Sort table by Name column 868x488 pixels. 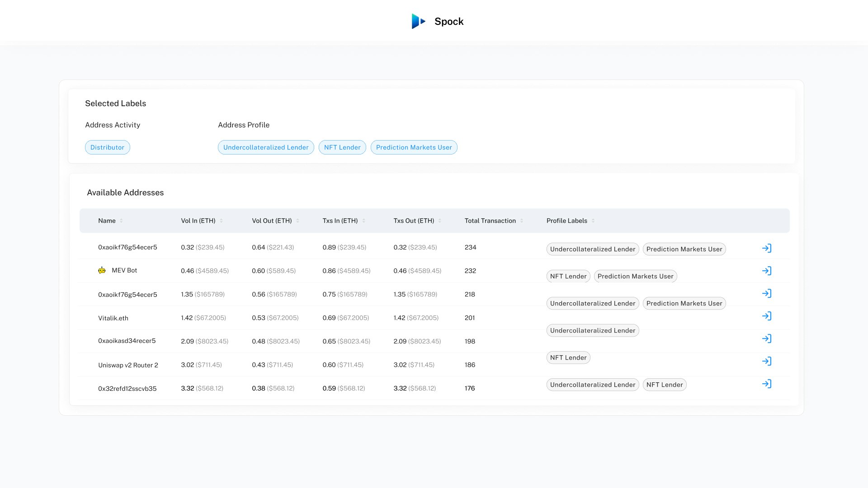tap(121, 221)
